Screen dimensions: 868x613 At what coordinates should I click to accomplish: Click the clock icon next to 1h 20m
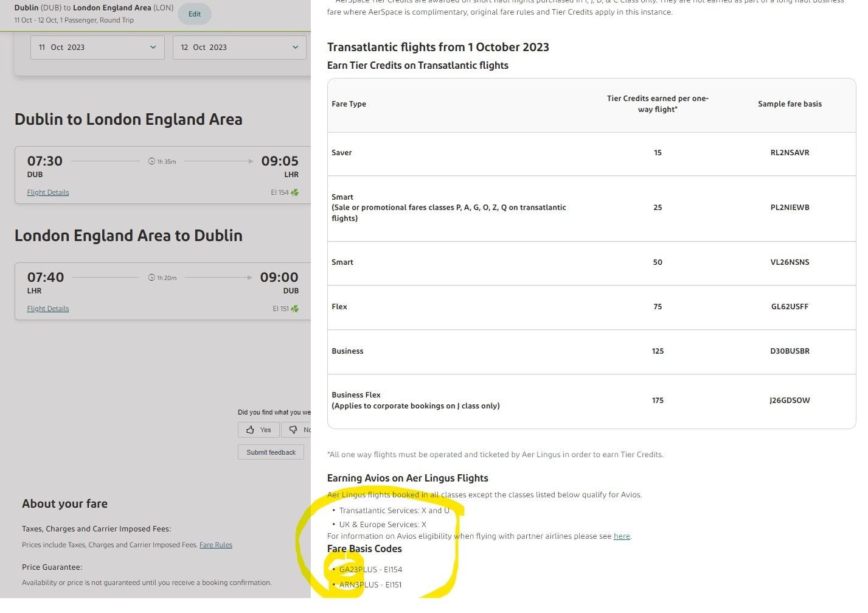click(152, 278)
